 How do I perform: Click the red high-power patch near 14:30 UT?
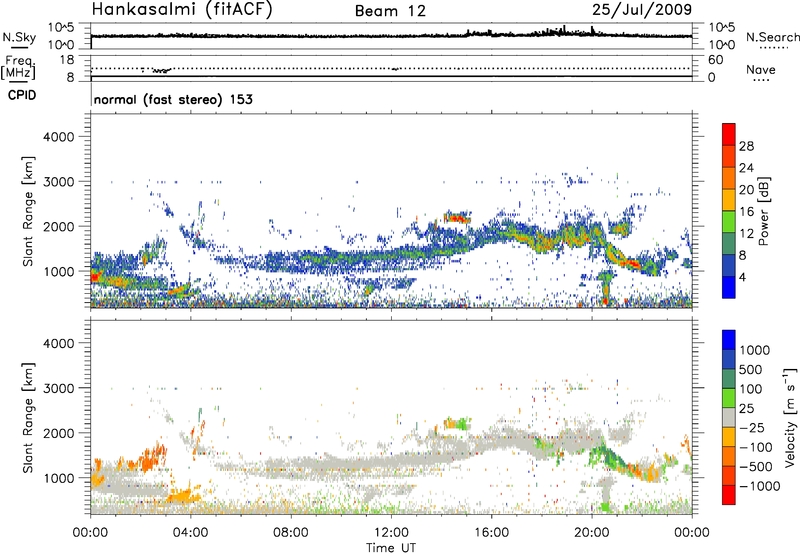coord(457,218)
